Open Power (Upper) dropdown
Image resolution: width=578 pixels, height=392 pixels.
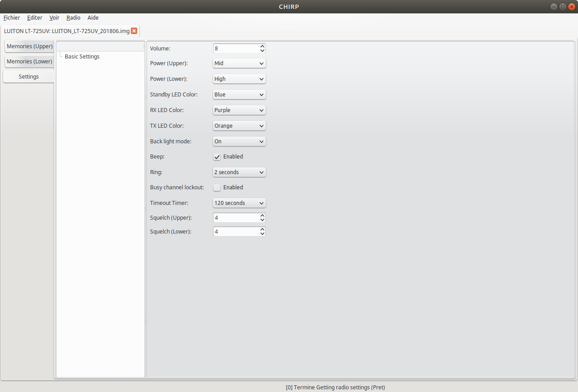(x=239, y=63)
